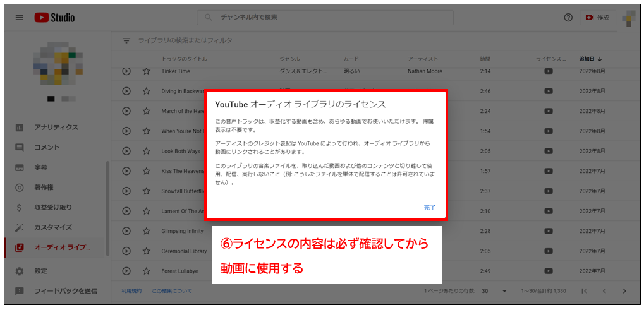Image resolution: width=644 pixels, height=310 pixels.
Task: Play the Snowfall Butterflies track
Action: [x=126, y=191]
